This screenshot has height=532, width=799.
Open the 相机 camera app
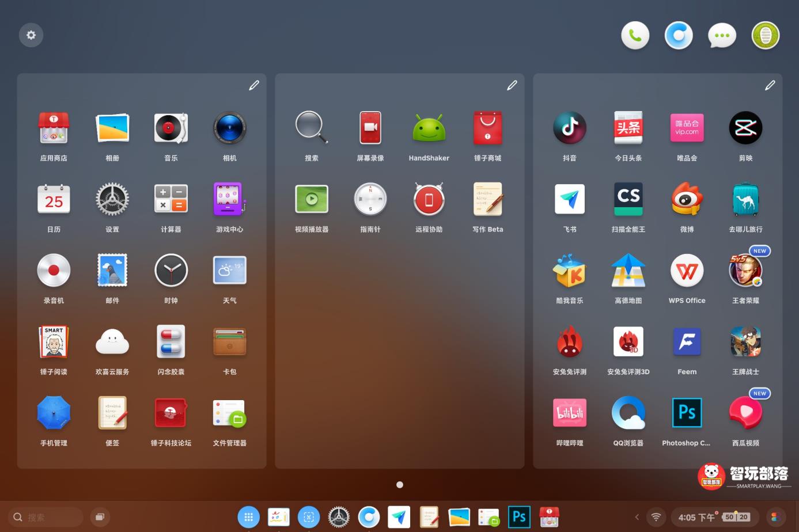click(x=230, y=128)
